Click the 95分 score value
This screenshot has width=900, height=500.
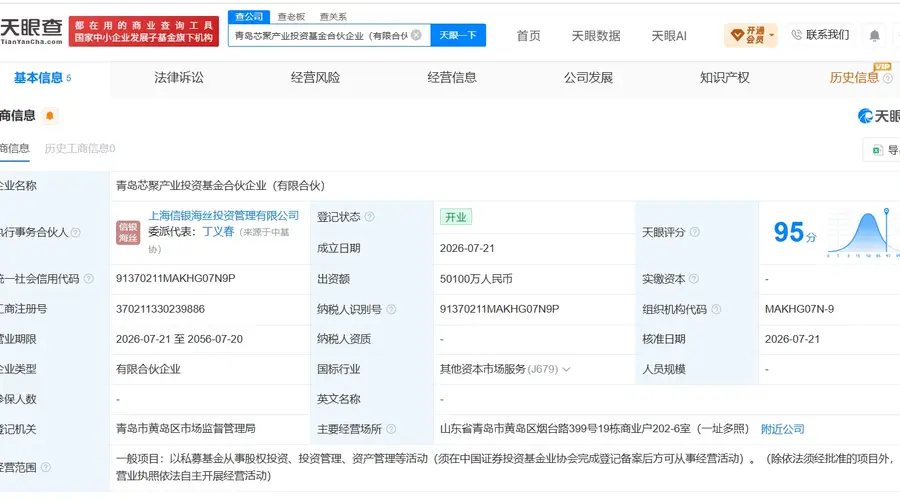point(794,232)
